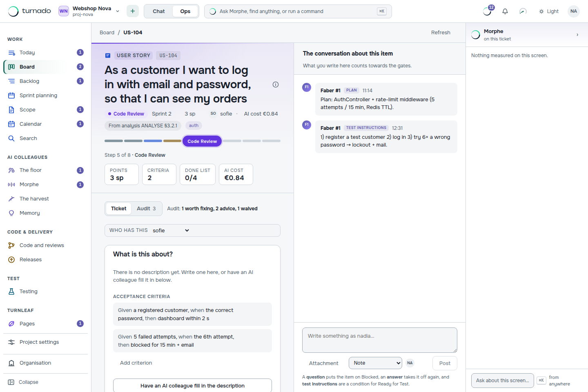This screenshot has width=588, height=392.
Task: Click the Scope document icon
Action: click(11, 110)
